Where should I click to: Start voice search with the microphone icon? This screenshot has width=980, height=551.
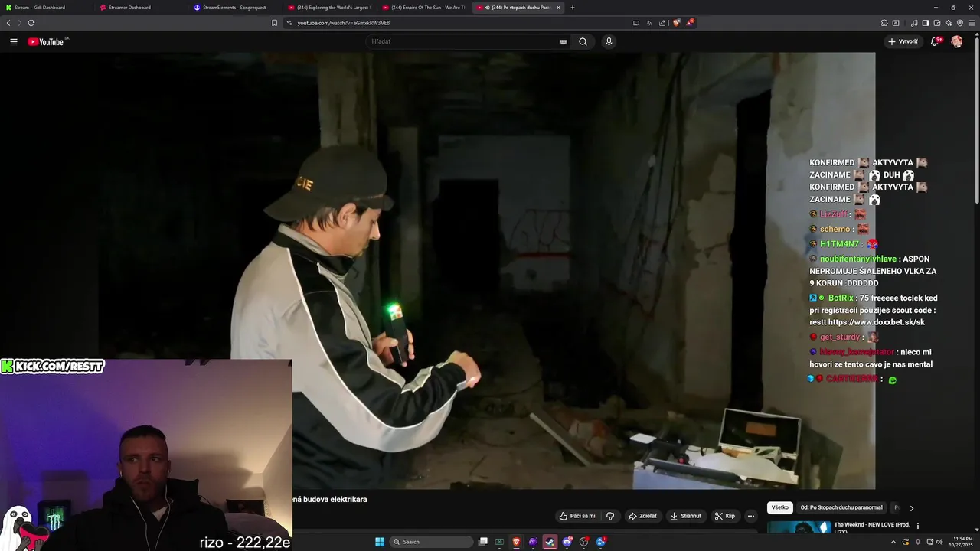point(609,42)
